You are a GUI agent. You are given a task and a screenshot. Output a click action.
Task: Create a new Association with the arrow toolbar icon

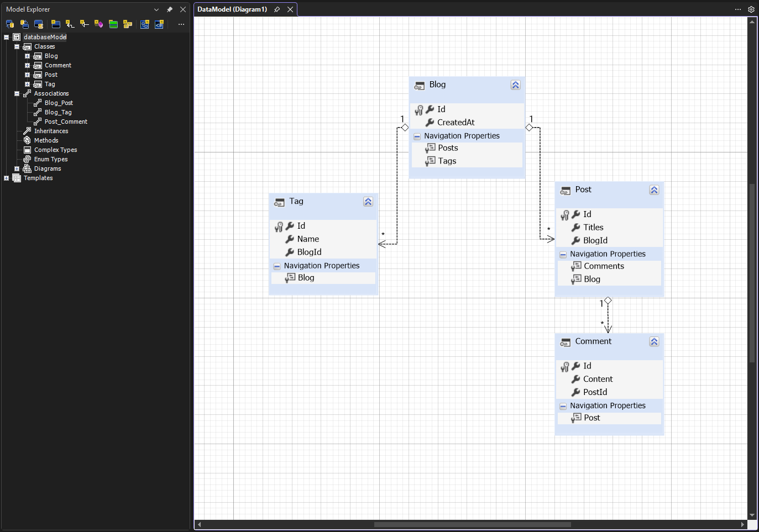click(70, 24)
